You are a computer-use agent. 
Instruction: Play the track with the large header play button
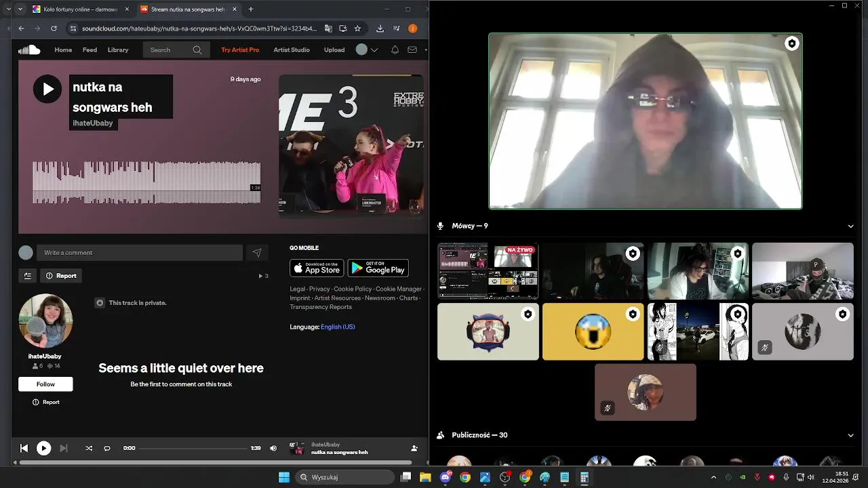tap(47, 89)
